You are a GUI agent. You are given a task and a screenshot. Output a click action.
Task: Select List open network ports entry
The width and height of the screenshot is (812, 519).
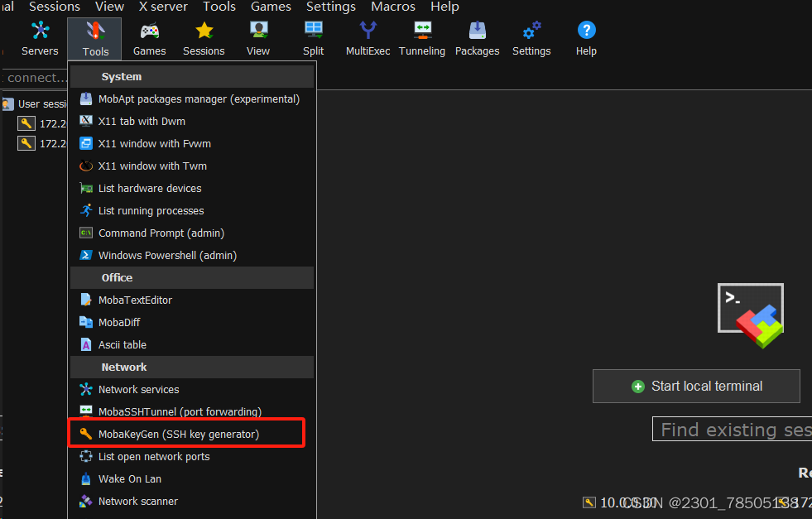coord(192,456)
